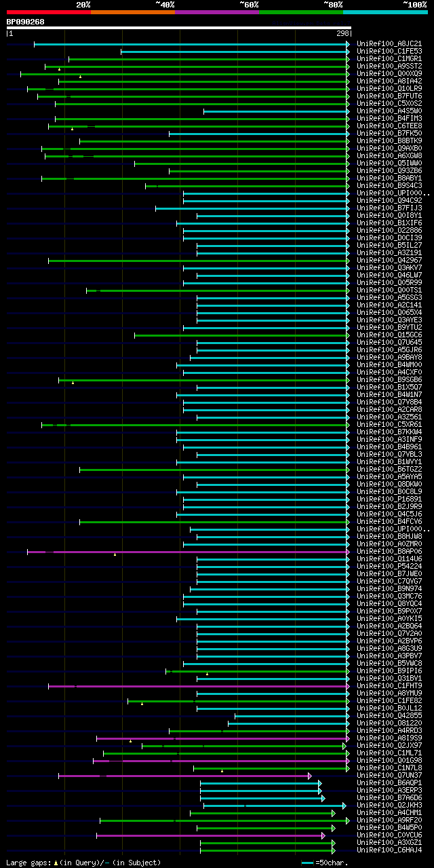Viewport: 434px width, 868px height.
Task: Select the UniRef100_B7FK50 label
Action: [389, 133]
